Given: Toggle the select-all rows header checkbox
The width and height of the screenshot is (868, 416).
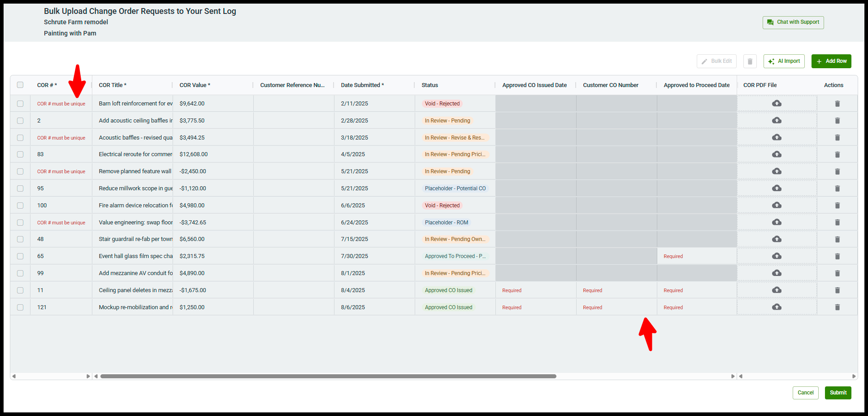Looking at the screenshot, I should tap(20, 85).
